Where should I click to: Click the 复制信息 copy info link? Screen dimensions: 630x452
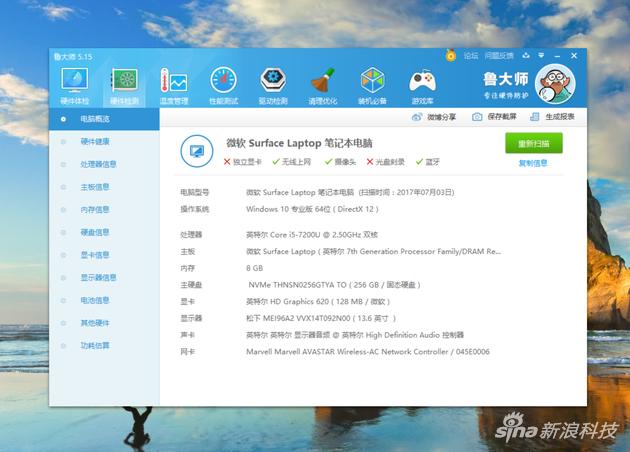pos(533,163)
